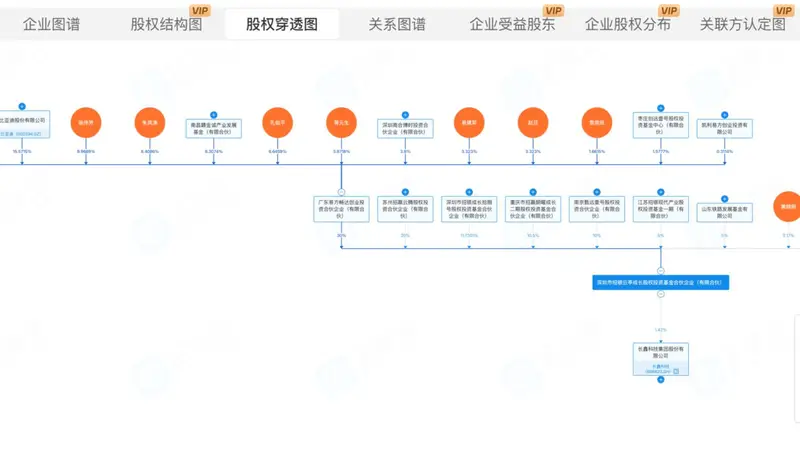Select the 苏州招赢云腾股权投资合伙企业 box
The width and height of the screenshot is (800, 450).
coord(405,209)
